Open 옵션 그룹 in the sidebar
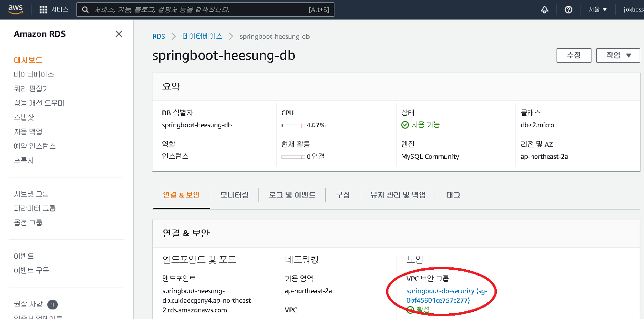 (28, 223)
